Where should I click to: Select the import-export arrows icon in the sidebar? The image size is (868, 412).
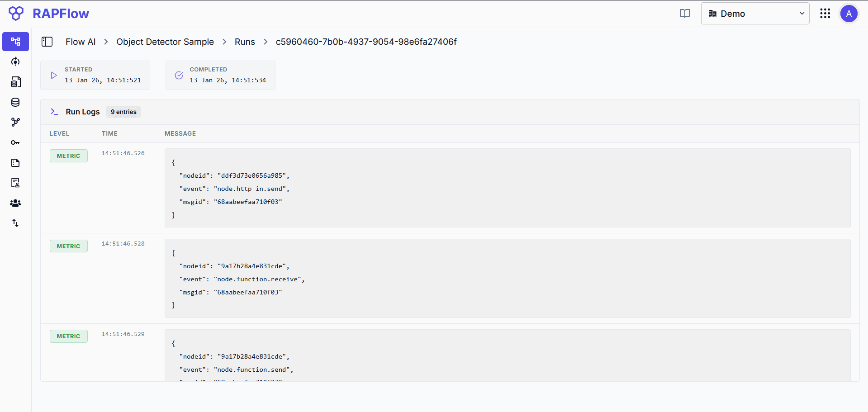click(x=15, y=223)
